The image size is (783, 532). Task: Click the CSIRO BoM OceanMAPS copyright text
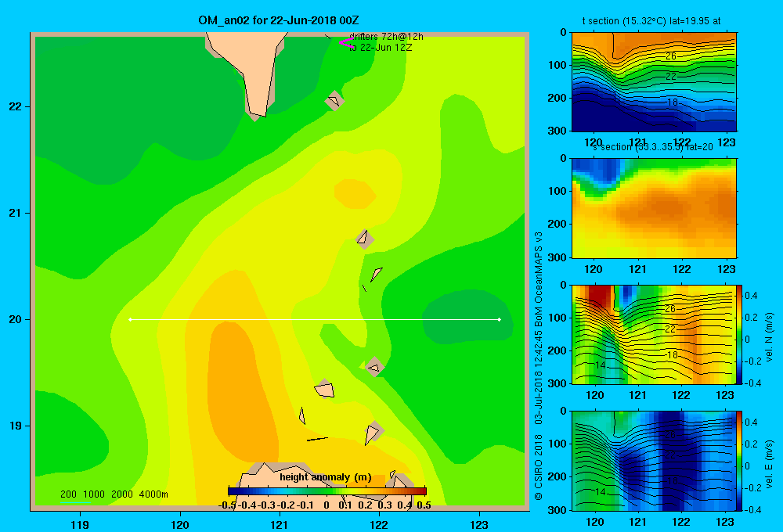click(x=539, y=366)
